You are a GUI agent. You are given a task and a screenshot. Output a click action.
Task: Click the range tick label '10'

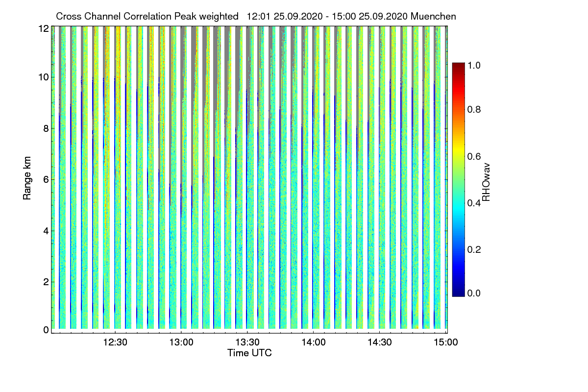43,77
